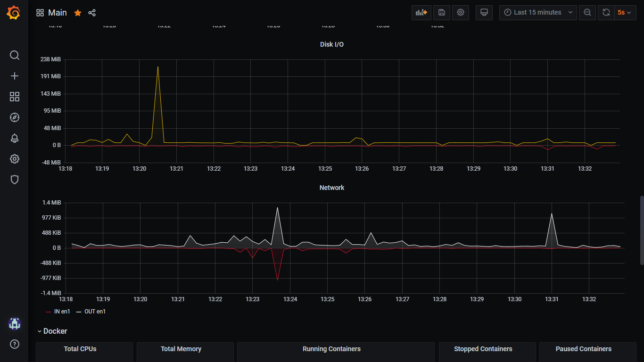Screen dimensions: 644x362
Task: Open the search dashboards icon
Action: (x=15, y=55)
